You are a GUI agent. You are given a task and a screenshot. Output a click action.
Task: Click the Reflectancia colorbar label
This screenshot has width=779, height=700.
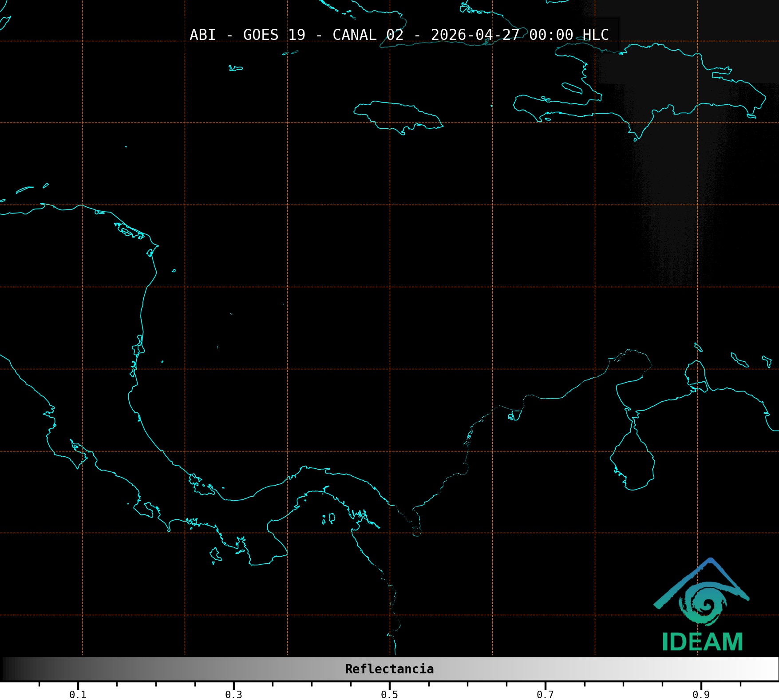(x=389, y=669)
